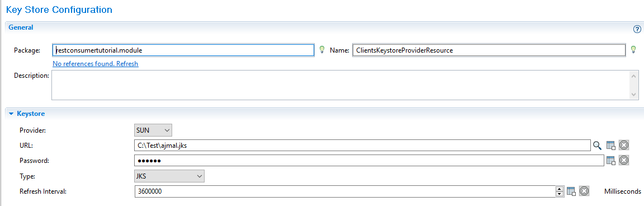Click the Refresh Interval field 3600000
The width and height of the screenshot is (644, 206).
[344, 191]
